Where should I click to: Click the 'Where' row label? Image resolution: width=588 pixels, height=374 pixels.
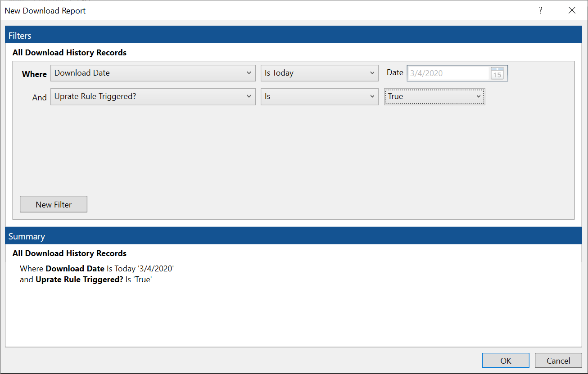(34, 74)
